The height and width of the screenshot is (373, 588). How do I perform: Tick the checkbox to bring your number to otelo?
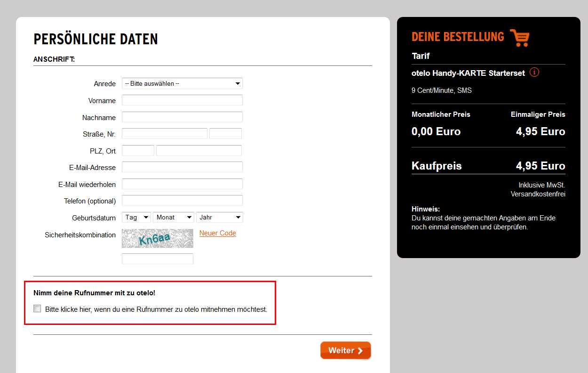(37, 309)
